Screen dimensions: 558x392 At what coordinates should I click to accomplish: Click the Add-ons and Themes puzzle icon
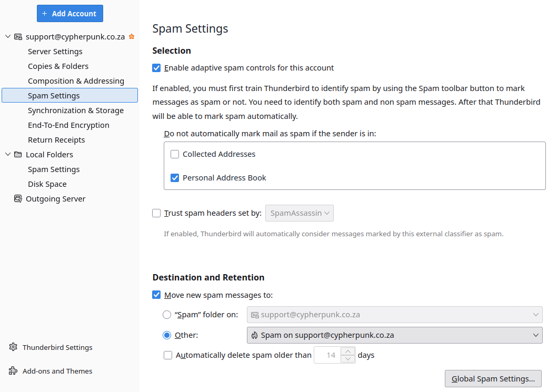pyautogui.click(x=13, y=370)
